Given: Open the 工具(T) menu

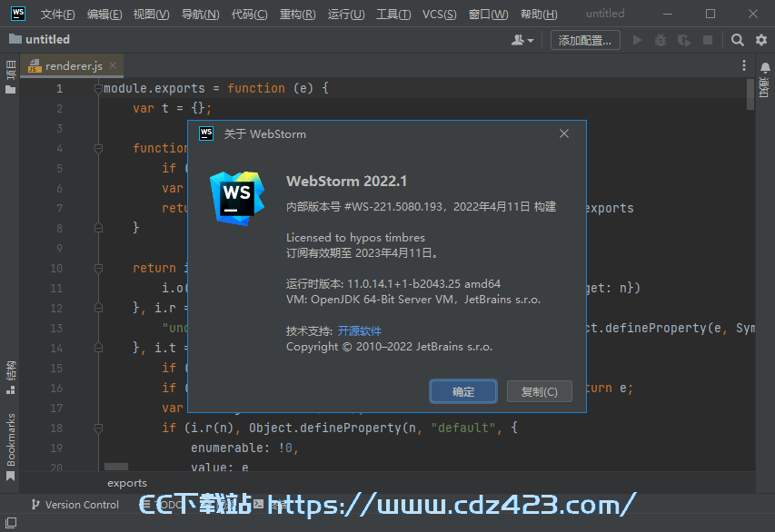Looking at the screenshot, I should [393, 15].
